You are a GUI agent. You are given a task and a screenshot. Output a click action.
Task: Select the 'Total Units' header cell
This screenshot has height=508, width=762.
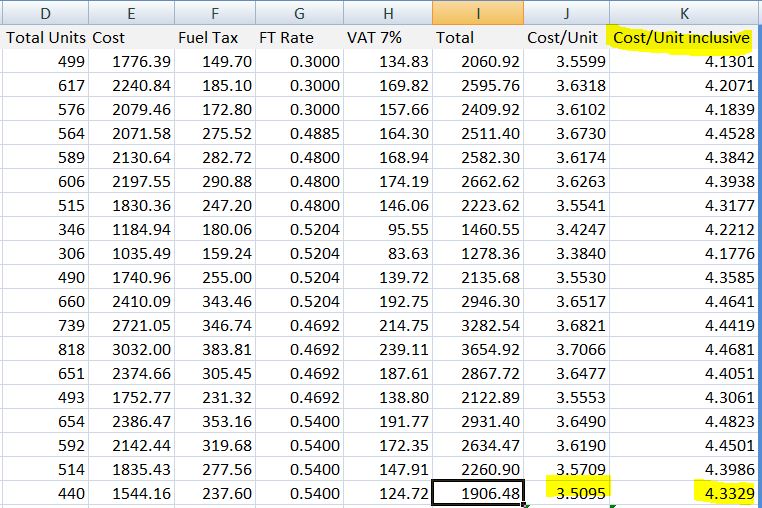pos(44,38)
